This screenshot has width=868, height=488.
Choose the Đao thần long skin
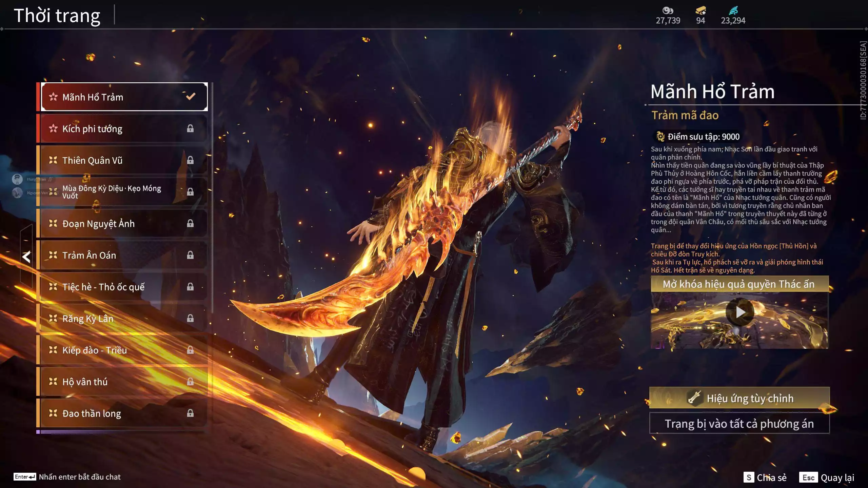point(123,413)
